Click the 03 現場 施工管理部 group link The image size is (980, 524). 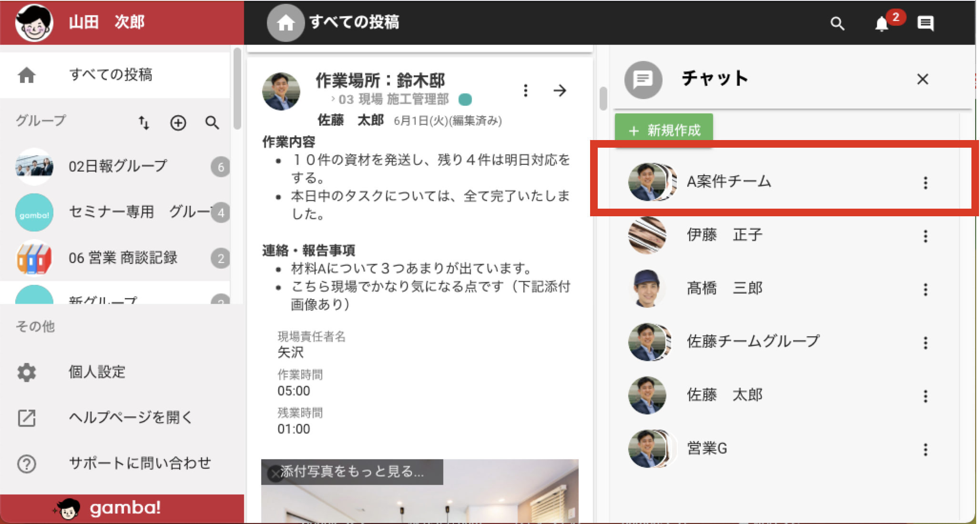393,99
